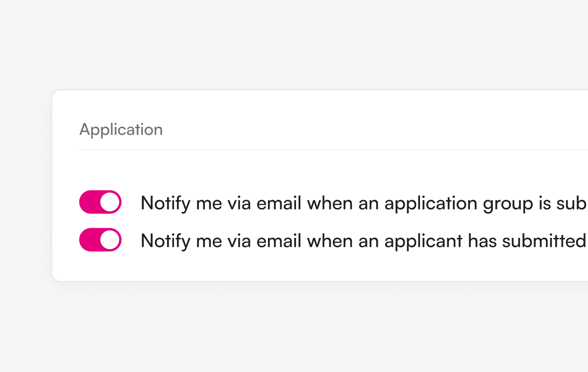Disable the application group email notification toggle
This screenshot has height=372, width=588.
click(100, 202)
